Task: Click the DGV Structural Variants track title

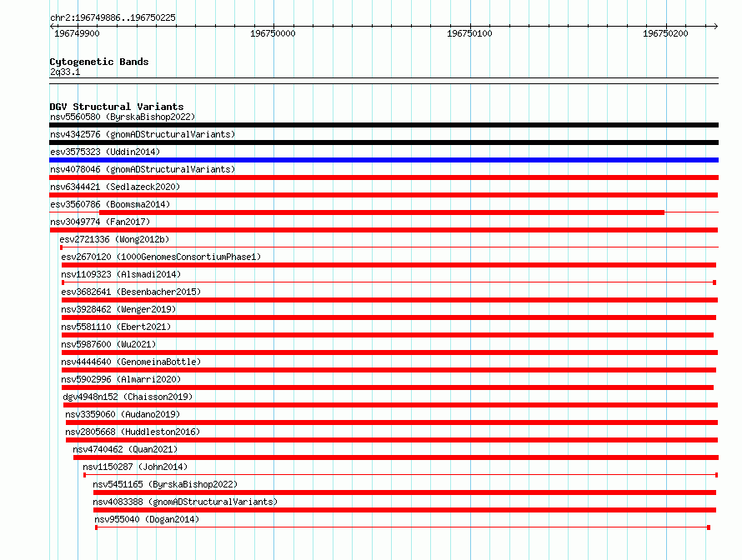Action: click(x=117, y=107)
